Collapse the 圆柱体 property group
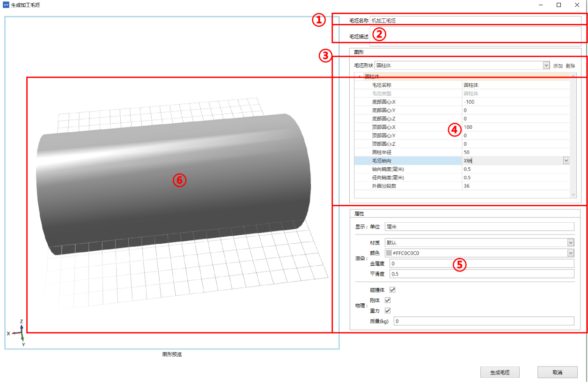This screenshot has width=588, height=382. pos(360,76)
